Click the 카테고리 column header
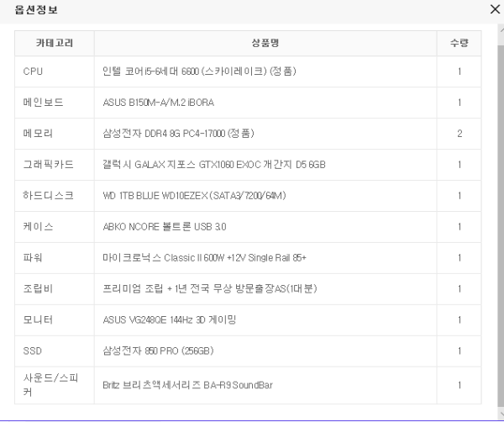Screen dimensions: 504x422 click(55, 43)
